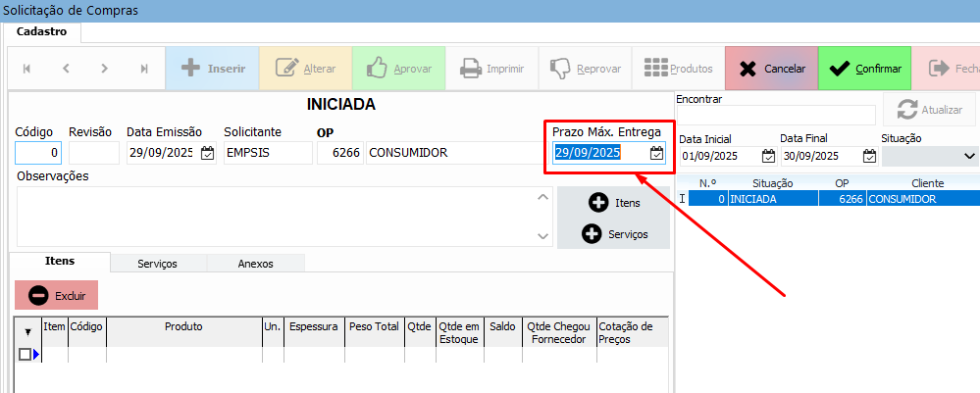
Task: Switch to the Serviços tab
Action: click(x=158, y=264)
